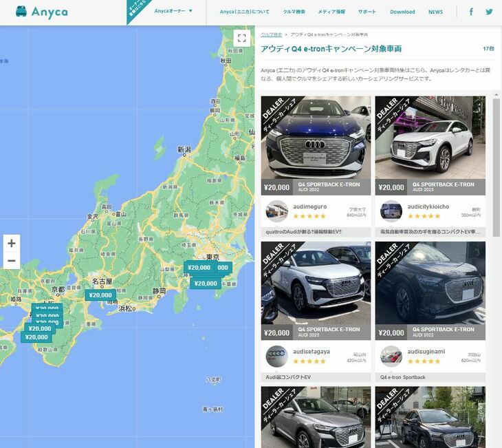Click the ¥20,000 price on audicitykioicho card
The image size is (502, 448).
pos(391,187)
